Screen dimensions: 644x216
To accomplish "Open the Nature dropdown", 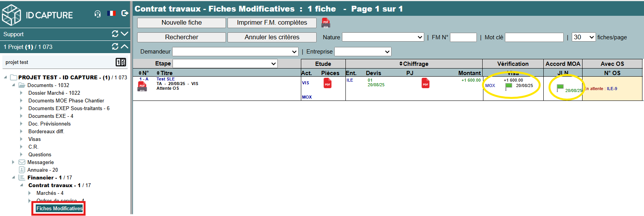I will coord(383,37).
